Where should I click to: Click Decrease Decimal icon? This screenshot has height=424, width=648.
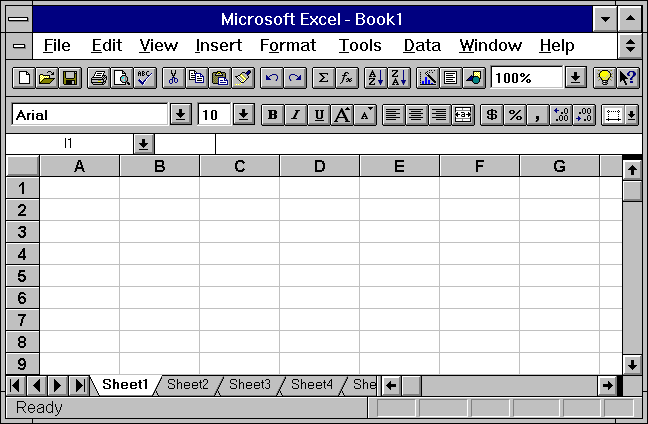point(584,115)
